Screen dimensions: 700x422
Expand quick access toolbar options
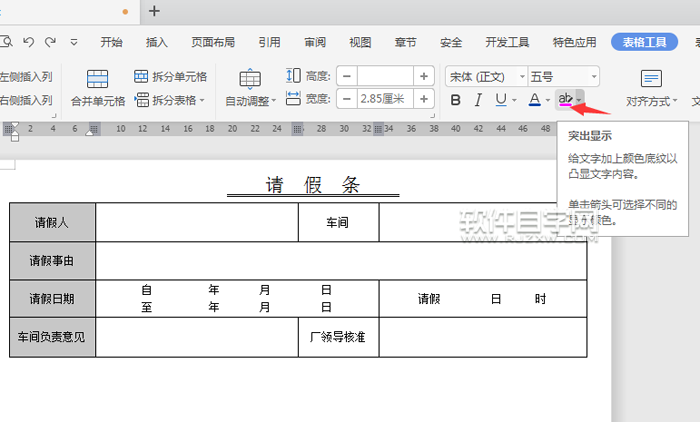click(x=74, y=42)
